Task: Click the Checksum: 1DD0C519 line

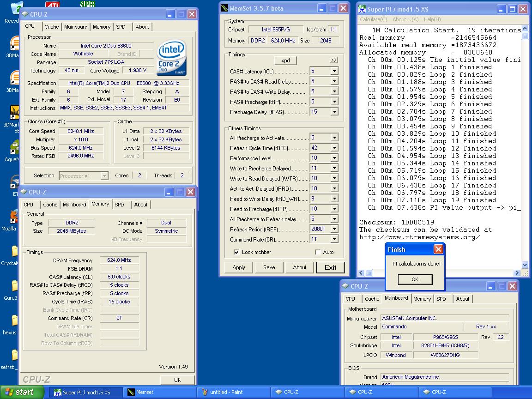Action: pyautogui.click(x=397, y=222)
